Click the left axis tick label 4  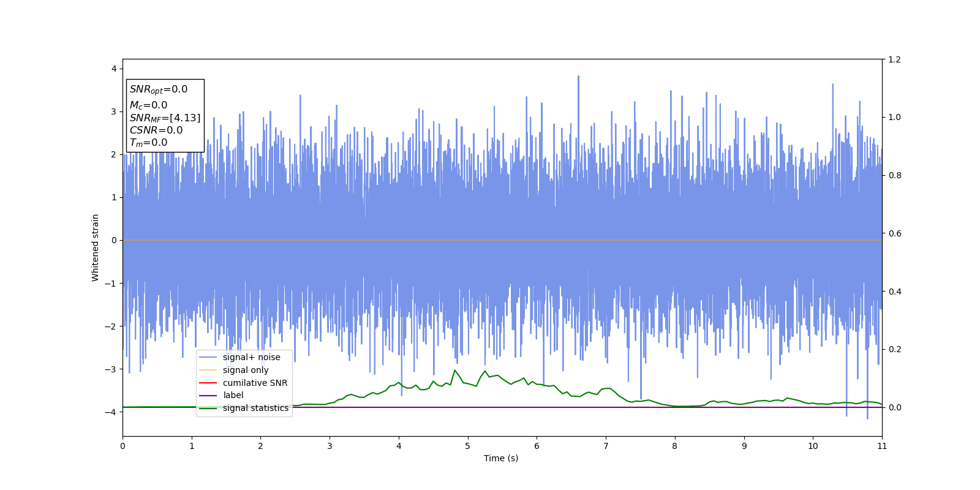click(x=114, y=69)
